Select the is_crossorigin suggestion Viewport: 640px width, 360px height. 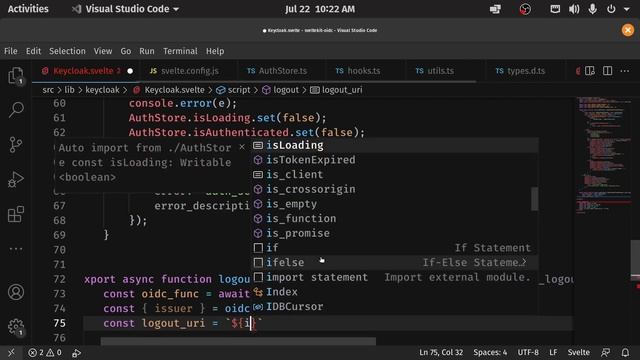395,189
